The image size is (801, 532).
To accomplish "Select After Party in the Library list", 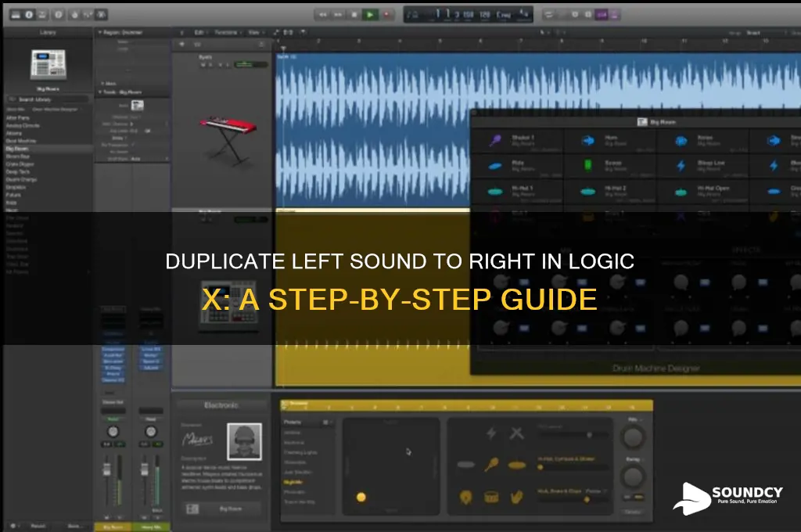I will coord(18,117).
